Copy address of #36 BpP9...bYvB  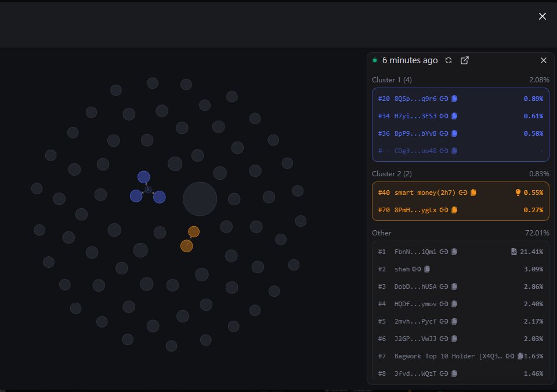click(454, 133)
